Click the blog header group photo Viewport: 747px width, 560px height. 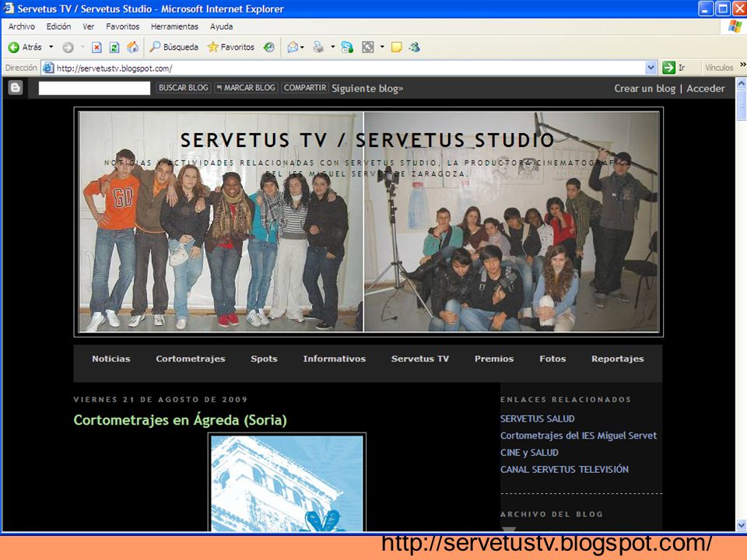[369, 222]
